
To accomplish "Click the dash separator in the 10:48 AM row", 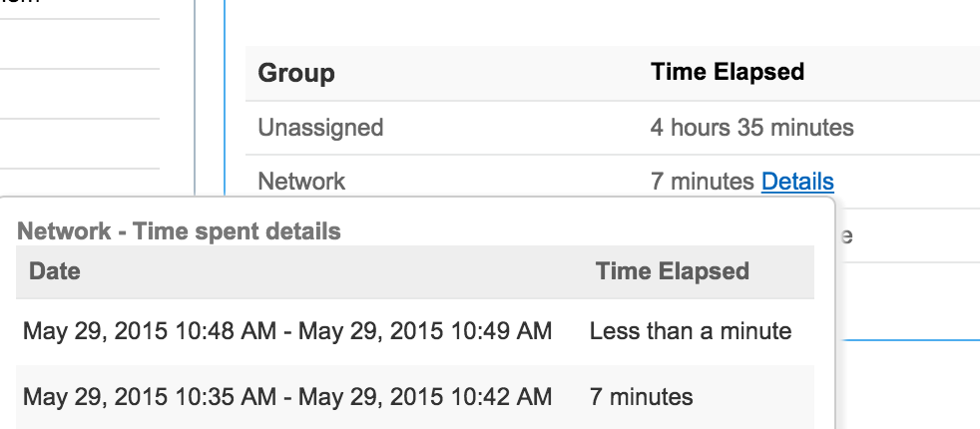I will click(x=287, y=331).
